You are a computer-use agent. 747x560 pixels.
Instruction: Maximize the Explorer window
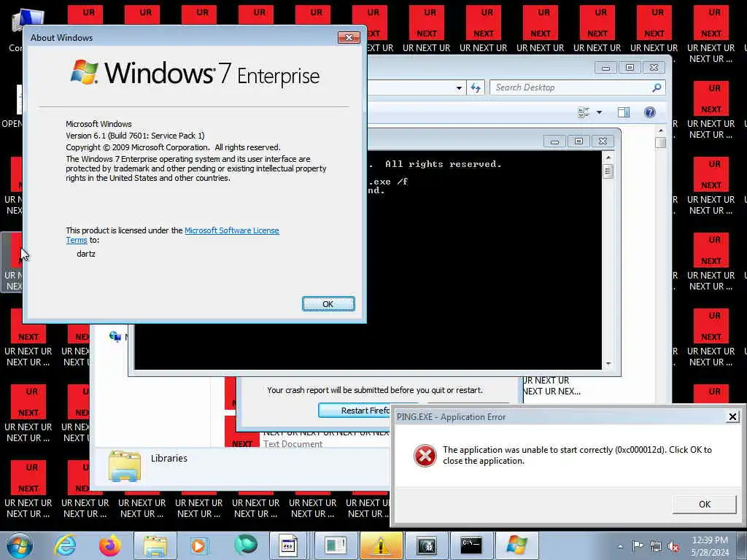click(630, 68)
